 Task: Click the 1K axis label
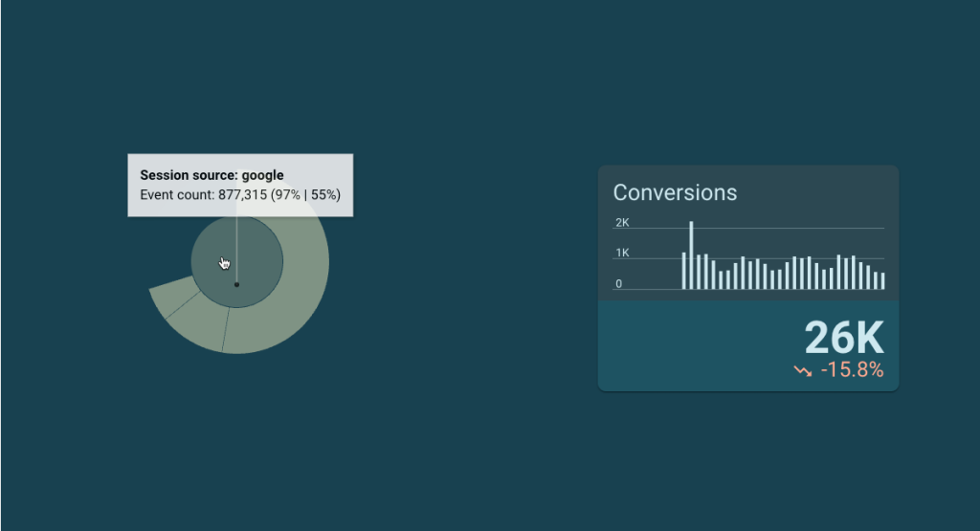622,253
